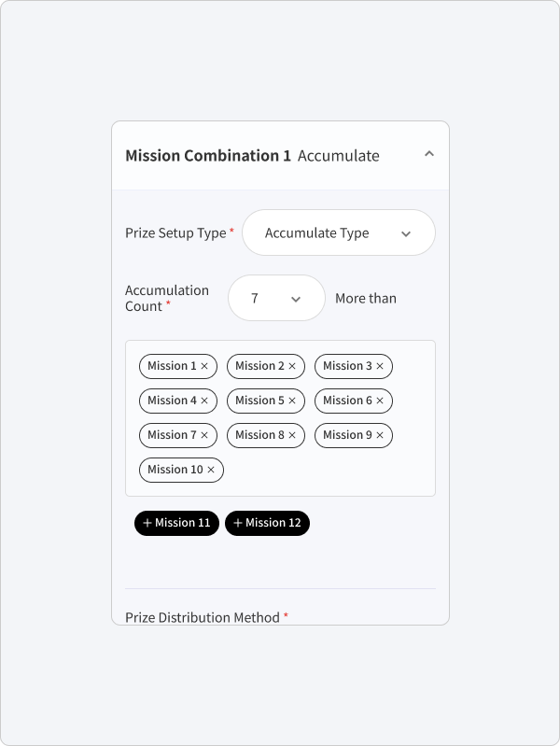Remove Mission 9 with its X icon
The width and height of the screenshot is (560, 746).
pos(380,435)
